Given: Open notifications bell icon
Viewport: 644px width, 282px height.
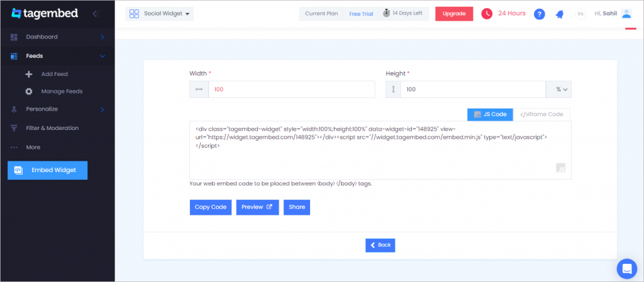Looking at the screenshot, I should pos(559,14).
